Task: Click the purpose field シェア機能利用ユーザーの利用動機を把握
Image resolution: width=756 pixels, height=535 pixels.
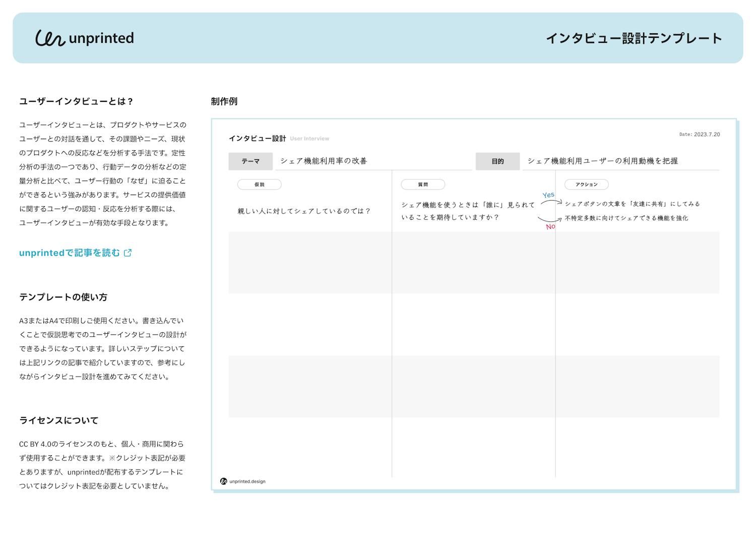Action: [602, 161]
